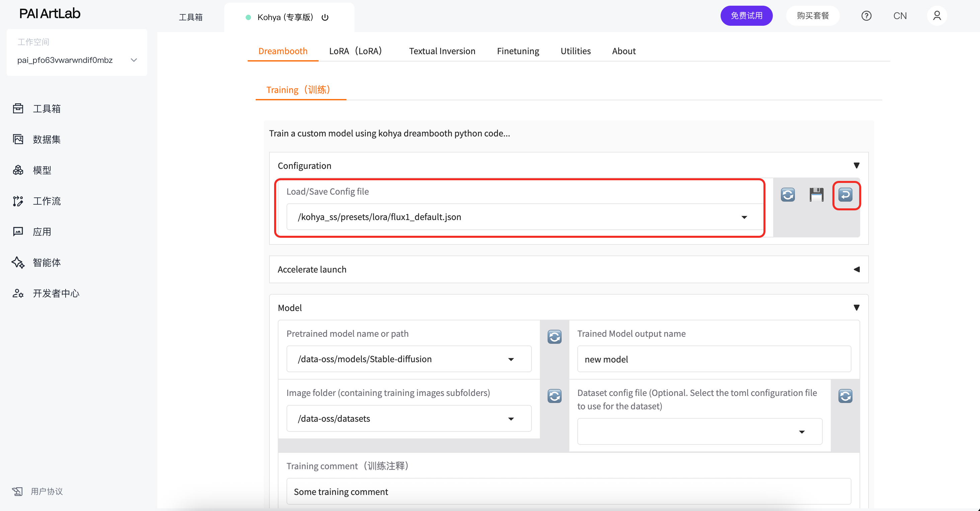Collapse the Model section

(856, 308)
